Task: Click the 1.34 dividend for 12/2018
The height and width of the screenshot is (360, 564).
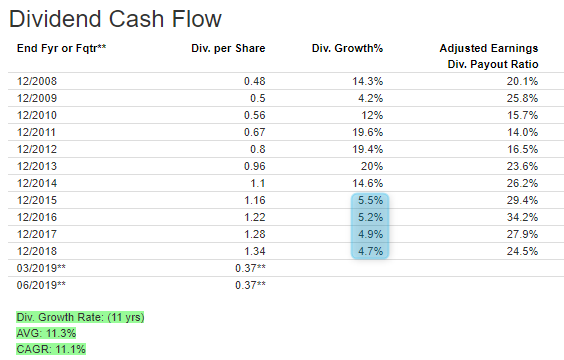Action: pyautogui.click(x=255, y=251)
